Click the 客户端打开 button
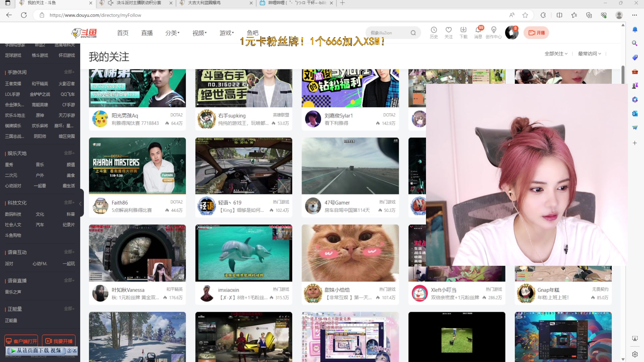Image resolution: width=644 pixels, height=362 pixels. coord(21,341)
